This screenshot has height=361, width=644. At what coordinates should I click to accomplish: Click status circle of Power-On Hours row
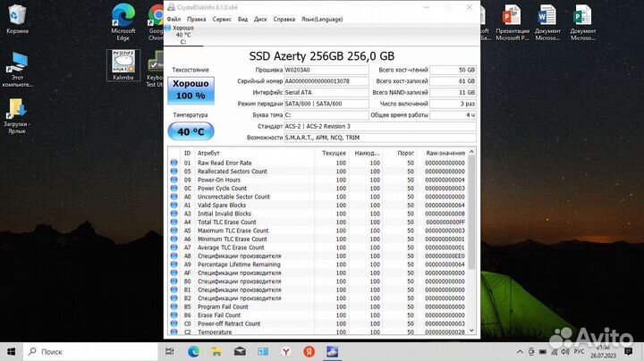[174, 180]
